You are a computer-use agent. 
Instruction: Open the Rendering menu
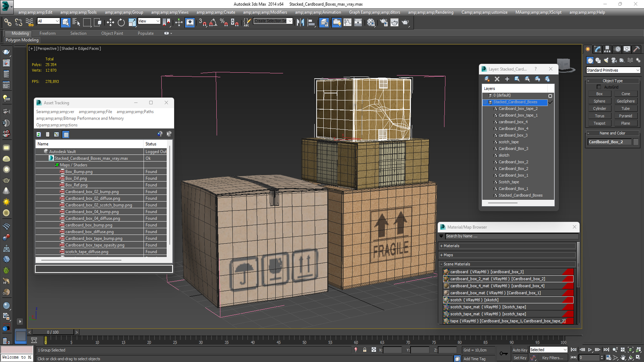click(x=430, y=12)
